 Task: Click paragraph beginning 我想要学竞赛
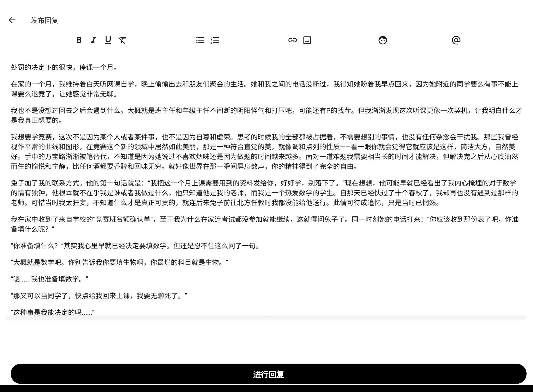(x=265, y=152)
